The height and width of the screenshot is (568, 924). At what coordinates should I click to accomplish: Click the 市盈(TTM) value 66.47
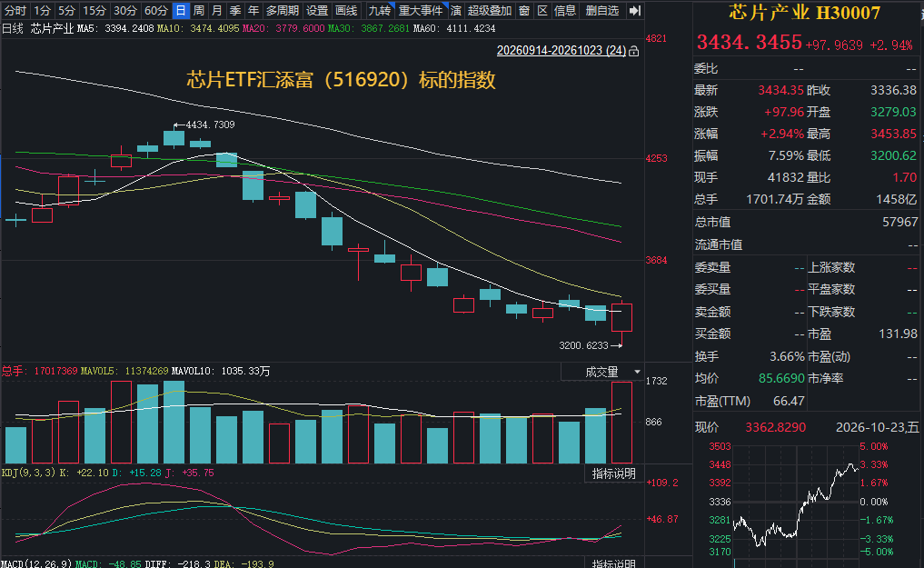[789, 402]
